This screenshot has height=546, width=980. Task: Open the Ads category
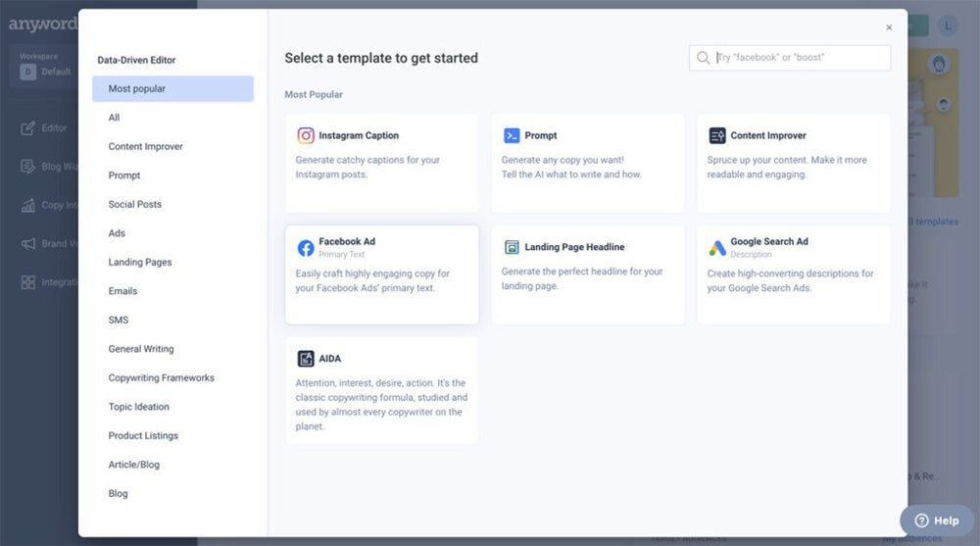117,233
